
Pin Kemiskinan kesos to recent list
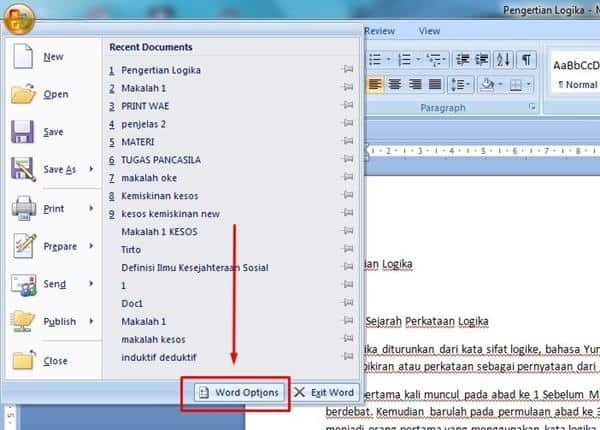[347, 195]
